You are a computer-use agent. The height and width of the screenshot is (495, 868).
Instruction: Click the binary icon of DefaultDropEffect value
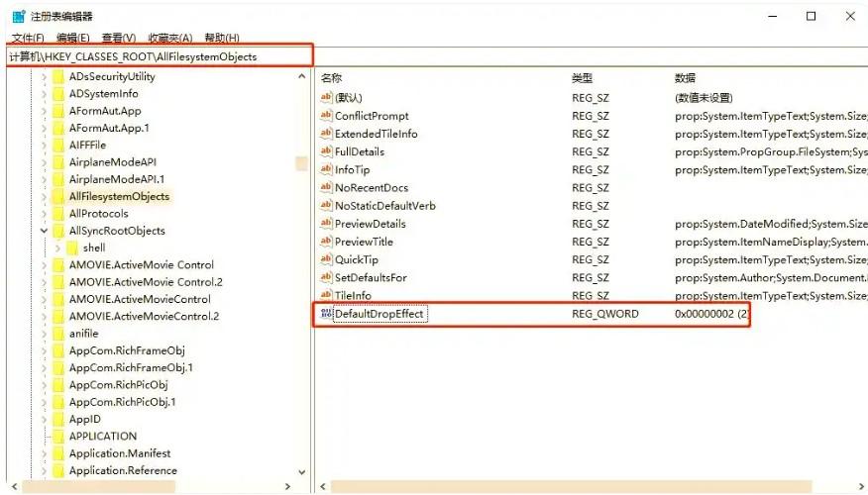(326, 314)
